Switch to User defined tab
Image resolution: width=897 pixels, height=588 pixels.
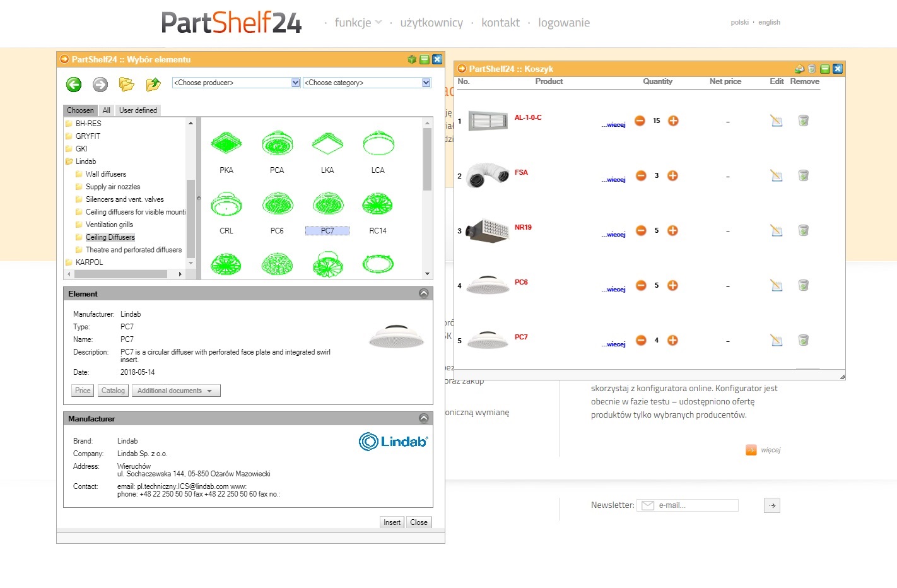point(138,110)
